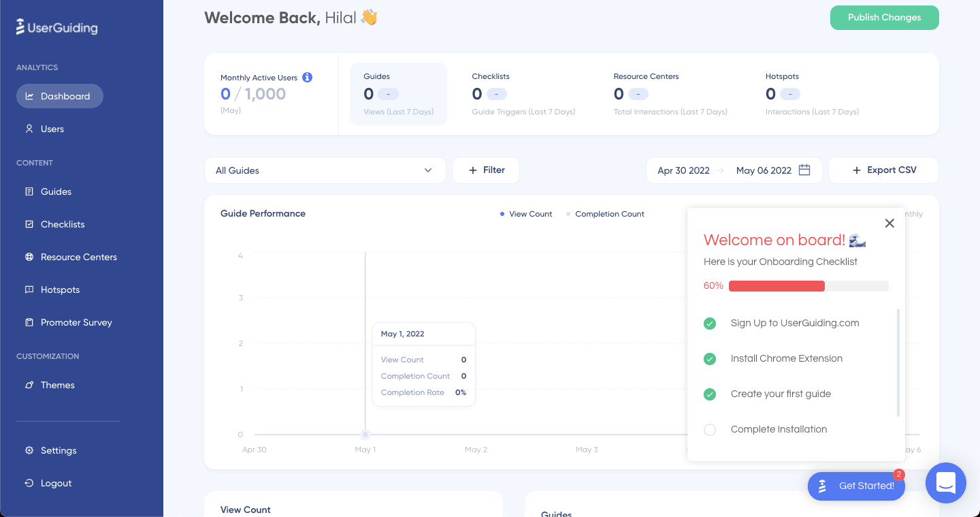Click the 60% onboarding progress bar
Image resolution: width=980 pixels, height=517 pixels.
pyautogui.click(x=808, y=286)
